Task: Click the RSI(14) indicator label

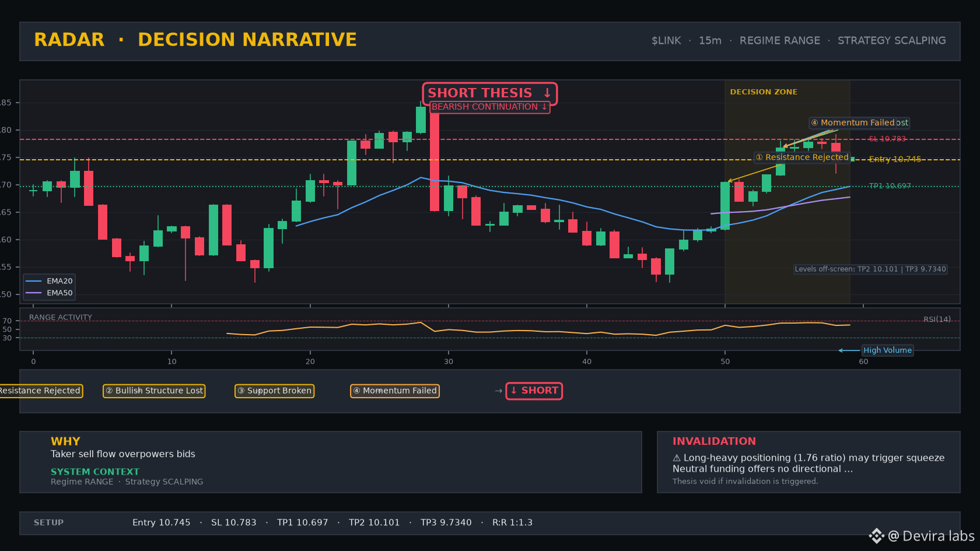Action: 937,320
